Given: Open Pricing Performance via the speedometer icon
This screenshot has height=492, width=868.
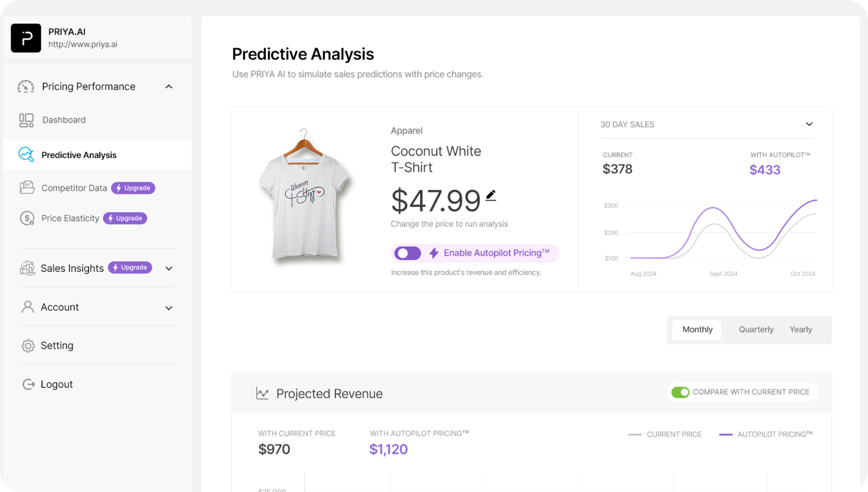Looking at the screenshot, I should [26, 86].
